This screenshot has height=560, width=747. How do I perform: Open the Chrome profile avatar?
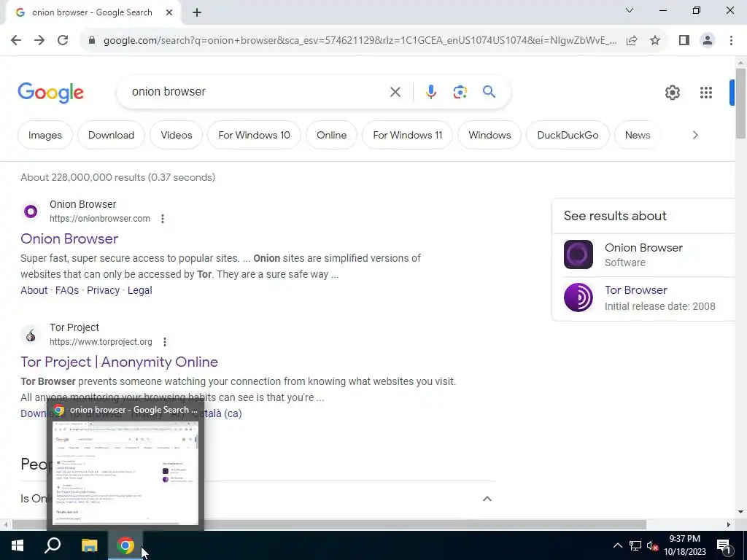tap(708, 40)
